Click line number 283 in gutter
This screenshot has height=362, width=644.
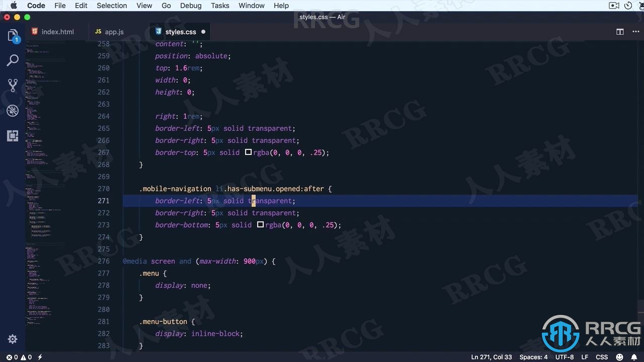click(x=103, y=345)
